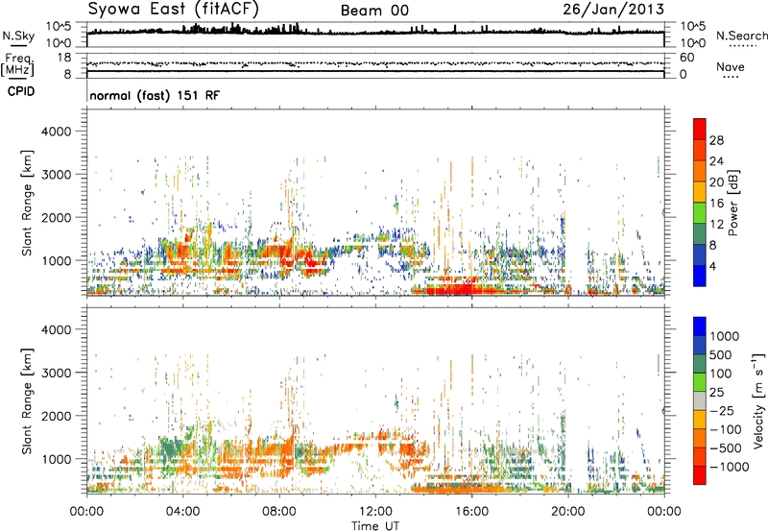Select the '-25' Velocity colorbar tick
768x532 pixels.
[722, 410]
